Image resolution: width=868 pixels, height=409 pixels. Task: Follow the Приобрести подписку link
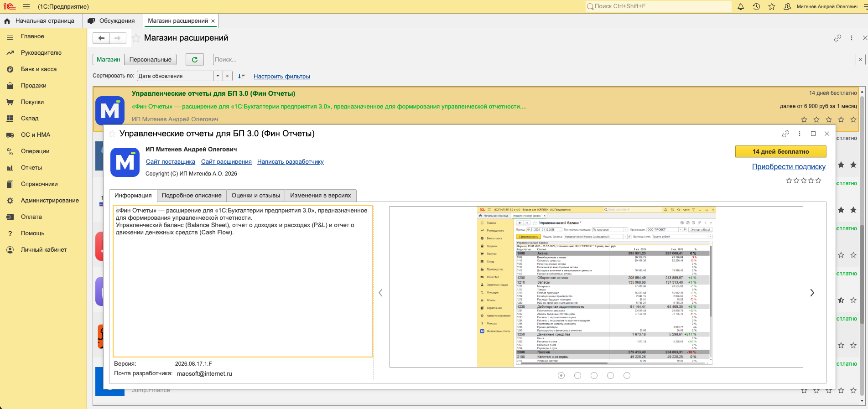(789, 167)
